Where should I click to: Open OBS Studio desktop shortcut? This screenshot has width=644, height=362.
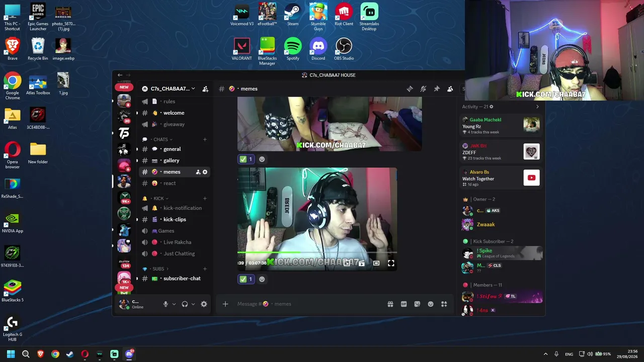click(344, 49)
